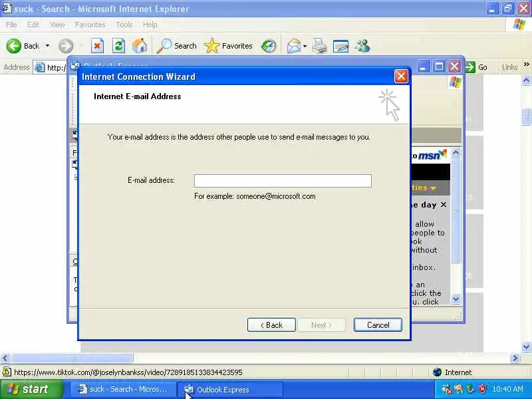Click the page icon in Address bar
Viewport: 532px width, 399px height.
click(40, 67)
